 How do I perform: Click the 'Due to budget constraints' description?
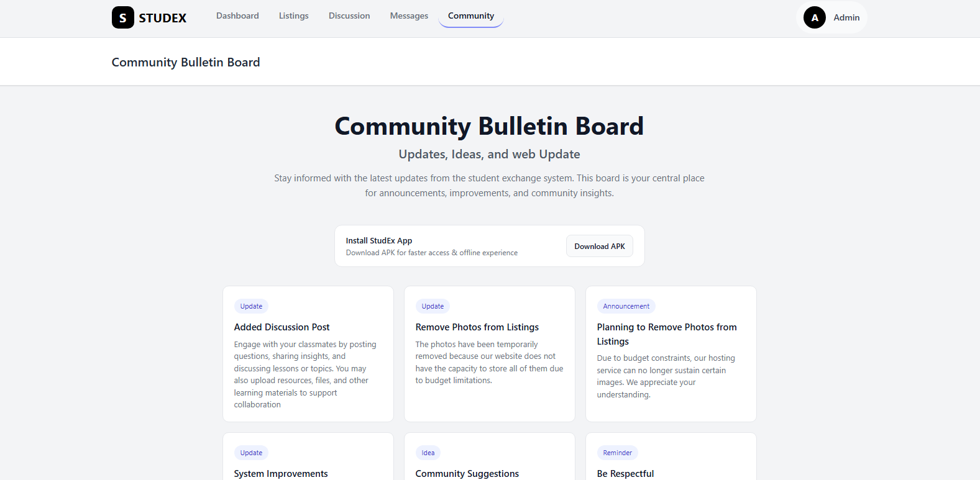pos(666,376)
